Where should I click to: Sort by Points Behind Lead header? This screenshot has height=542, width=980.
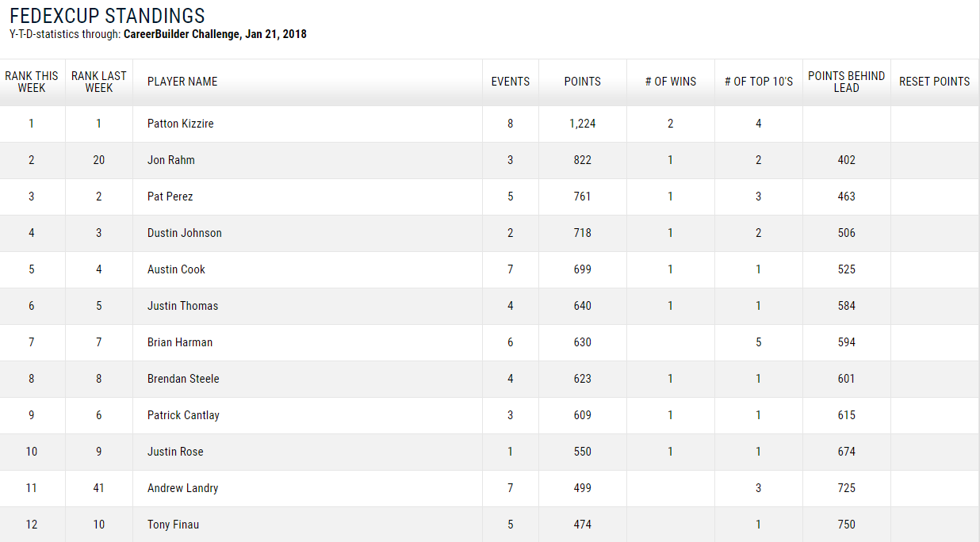coord(847,82)
